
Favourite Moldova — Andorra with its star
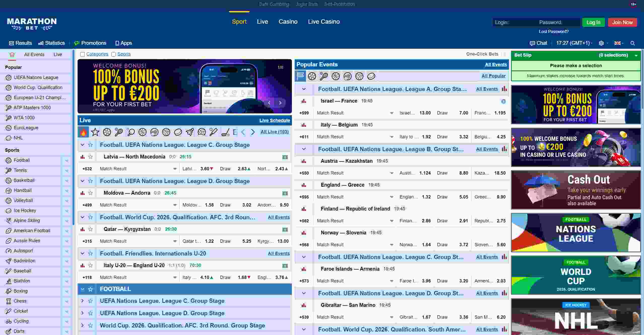(x=90, y=193)
